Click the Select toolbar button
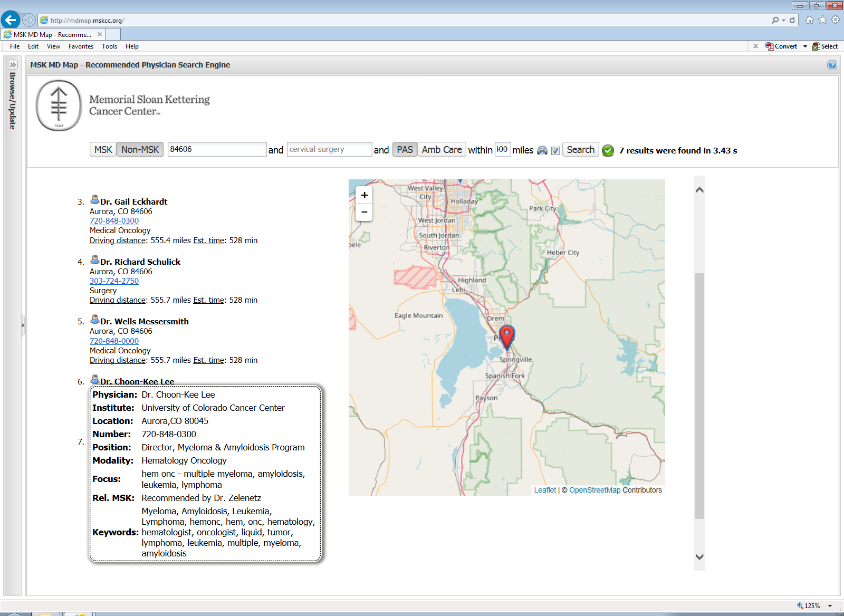The image size is (844, 616). click(x=825, y=46)
